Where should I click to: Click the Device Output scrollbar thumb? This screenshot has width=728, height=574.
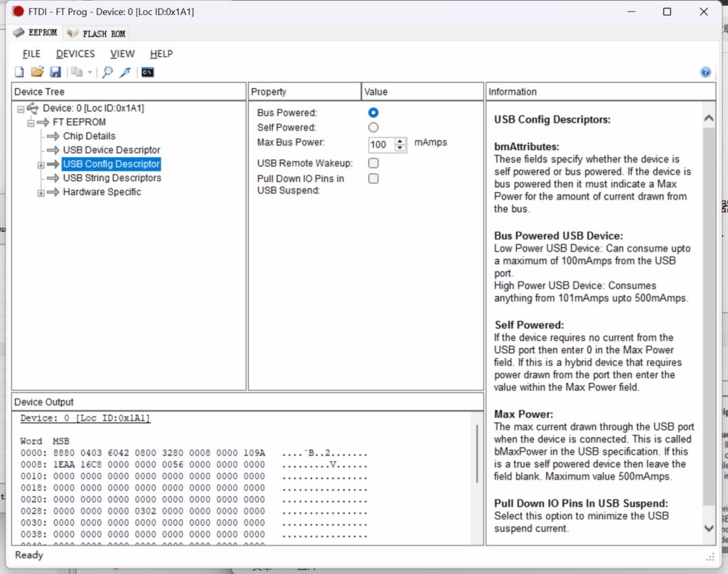(x=477, y=454)
